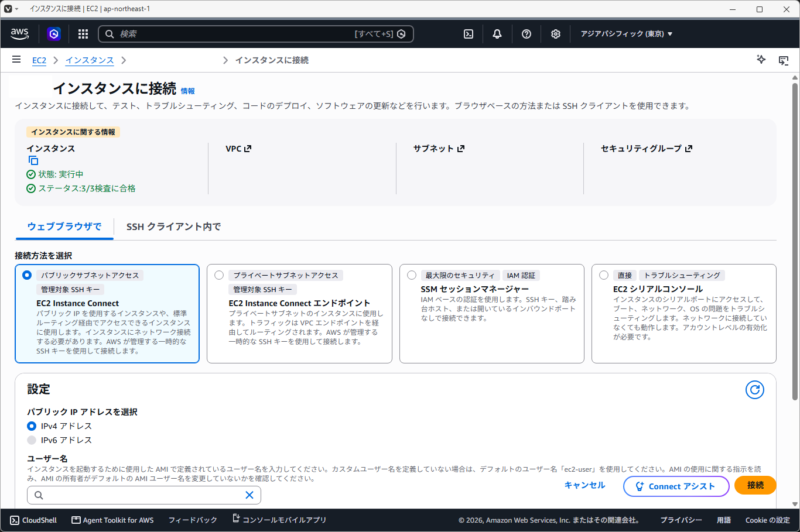
Task: Open the VPC external link icon
Action: [248, 149]
